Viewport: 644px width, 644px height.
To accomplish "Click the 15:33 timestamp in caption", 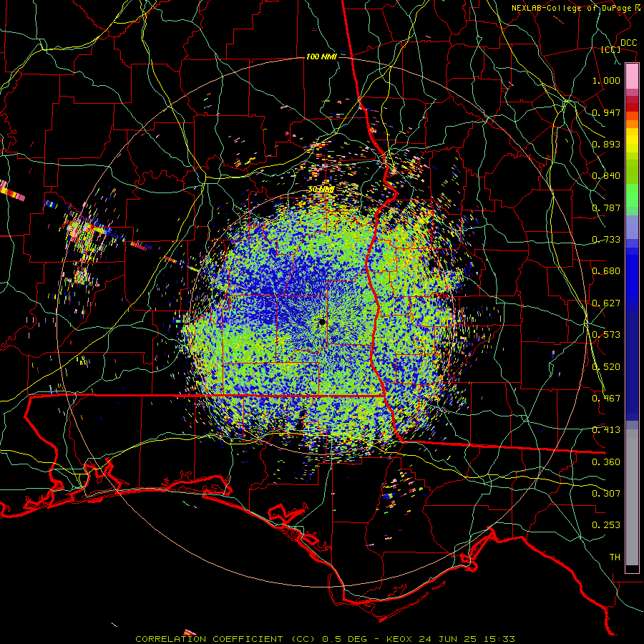I will pyautogui.click(x=499, y=639).
